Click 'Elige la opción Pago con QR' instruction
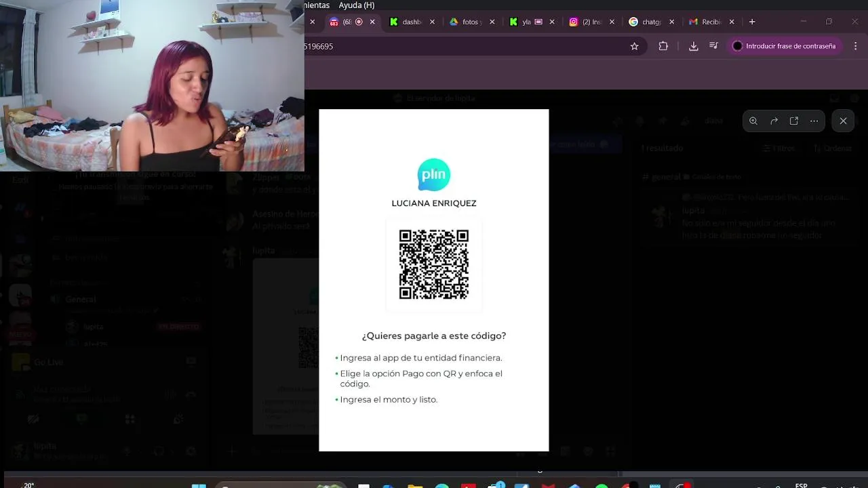Screen dimensions: 868x488 click(421, 378)
